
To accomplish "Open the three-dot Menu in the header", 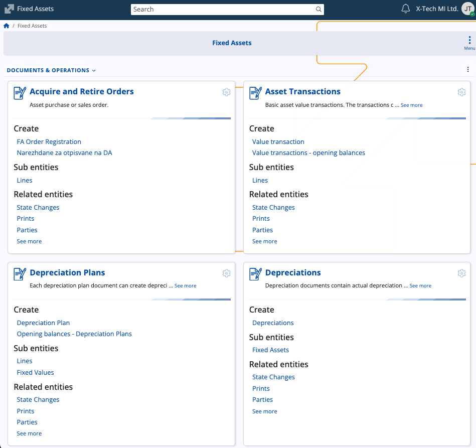I will pyautogui.click(x=469, y=42).
